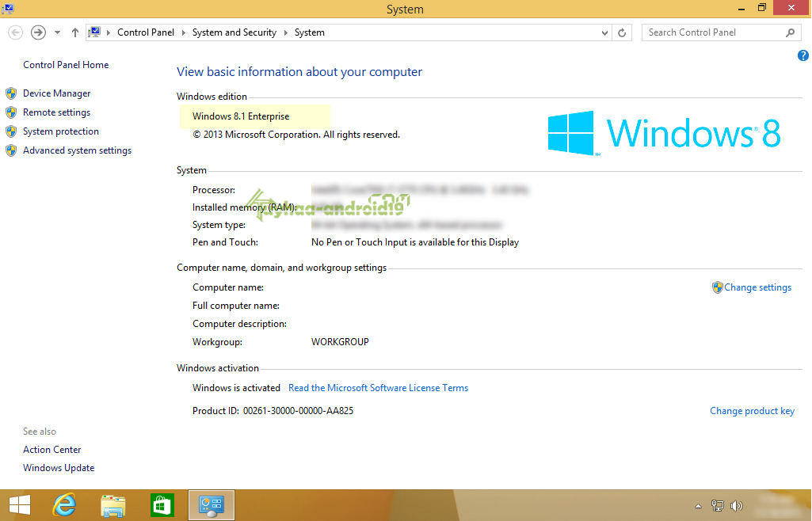812x521 pixels.
Task: Select System and Security breadcrumb
Action: click(234, 32)
